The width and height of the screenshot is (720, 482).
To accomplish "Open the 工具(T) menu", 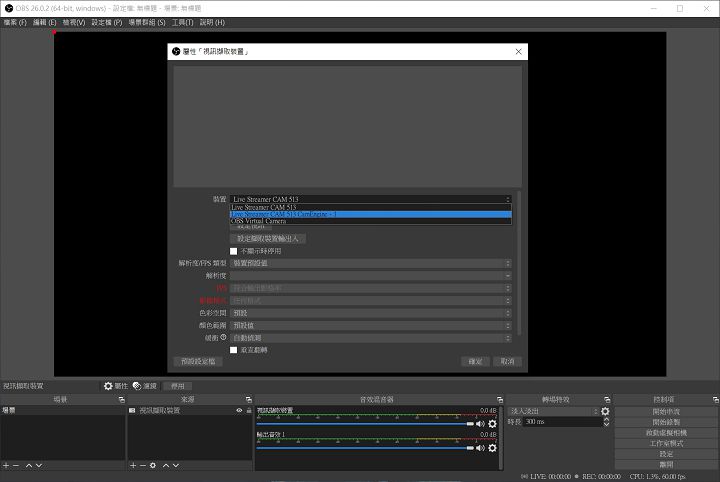I will (x=182, y=22).
